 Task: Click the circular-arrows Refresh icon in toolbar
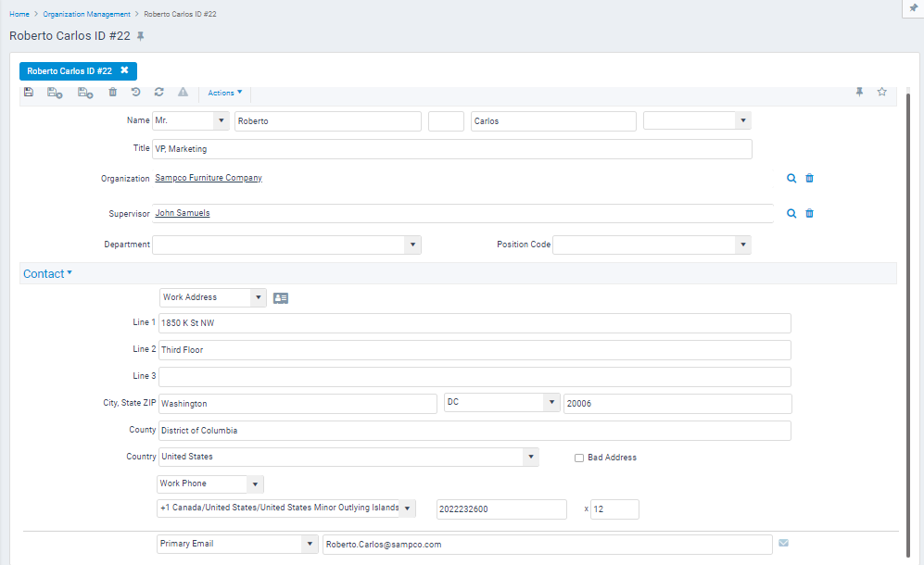click(159, 92)
